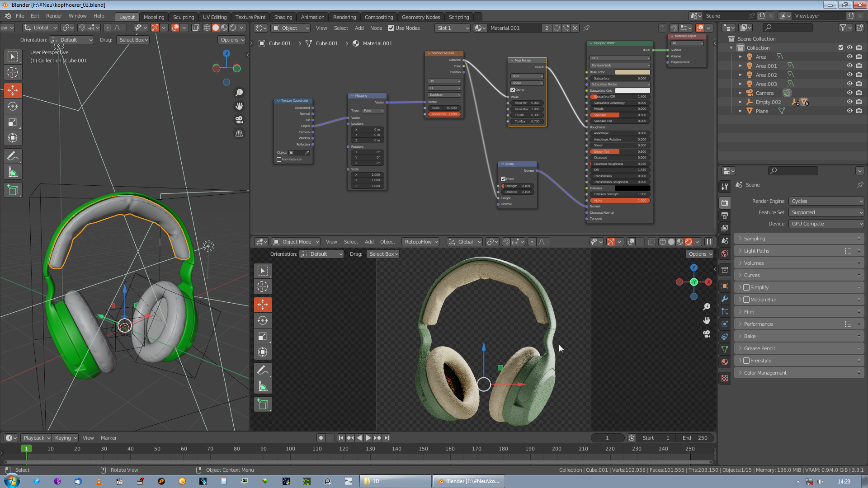Select the Measure tool in left viewport
The image size is (868, 488).
(x=13, y=172)
